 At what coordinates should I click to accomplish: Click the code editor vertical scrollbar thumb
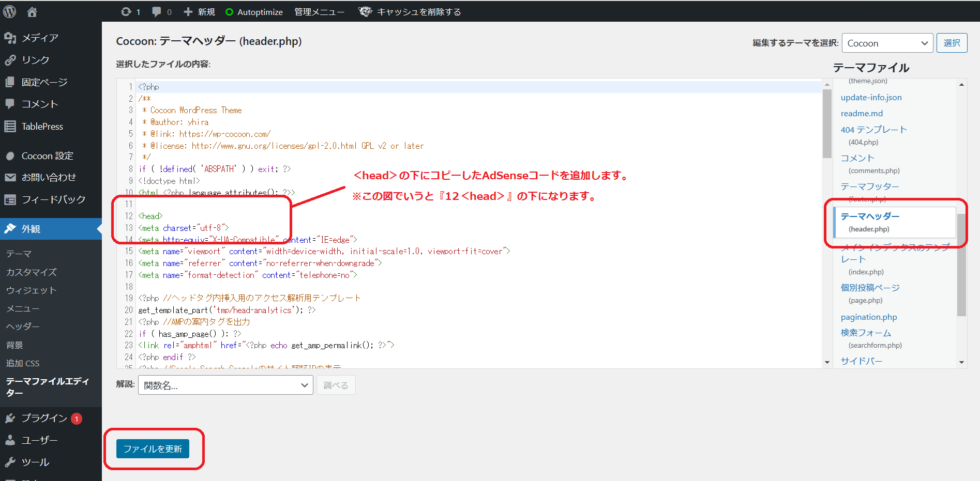(827, 124)
